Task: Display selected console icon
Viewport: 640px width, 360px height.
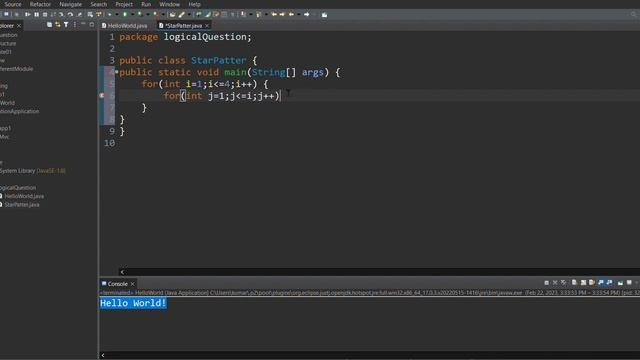Action: click(629, 282)
